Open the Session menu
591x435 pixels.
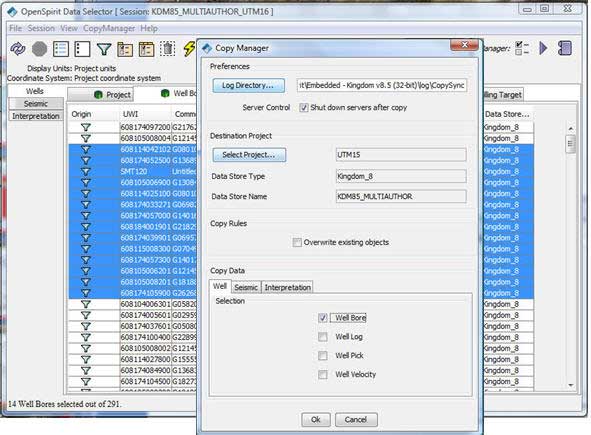pos(41,28)
